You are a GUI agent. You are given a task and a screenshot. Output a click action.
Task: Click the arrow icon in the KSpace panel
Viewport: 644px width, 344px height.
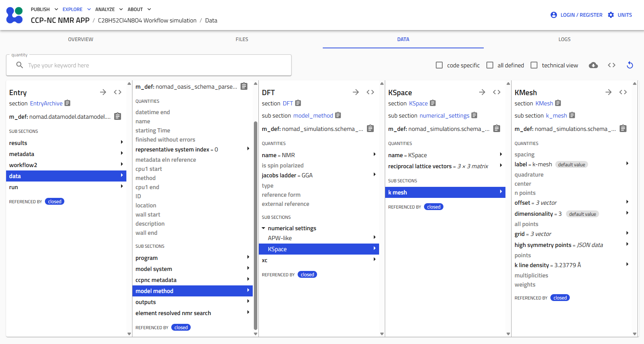point(482,92)
